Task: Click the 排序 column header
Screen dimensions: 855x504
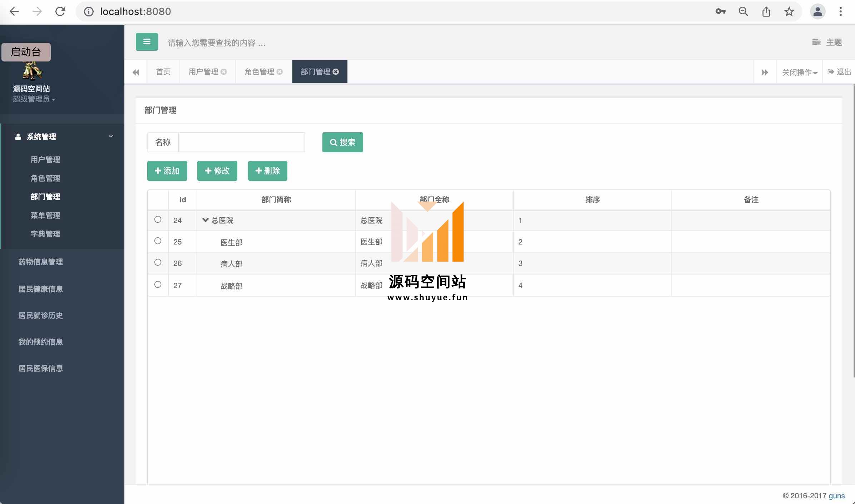Action: click(592, 200)
